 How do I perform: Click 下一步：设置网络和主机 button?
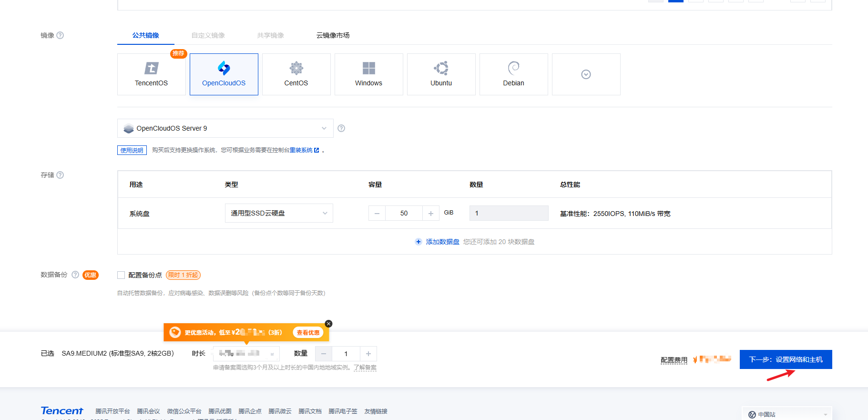(x=786, y=359)
